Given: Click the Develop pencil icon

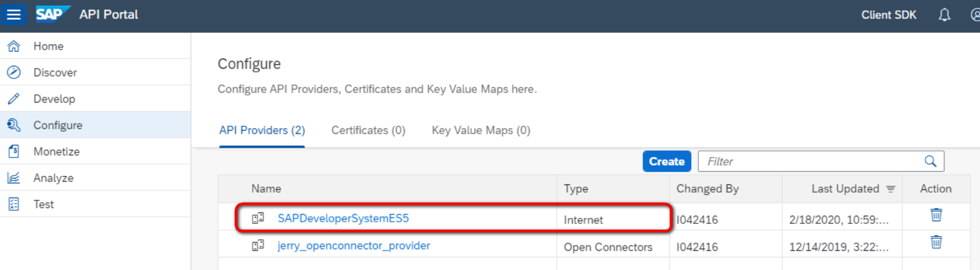Looking at the screenshot, I should (14, 99).
